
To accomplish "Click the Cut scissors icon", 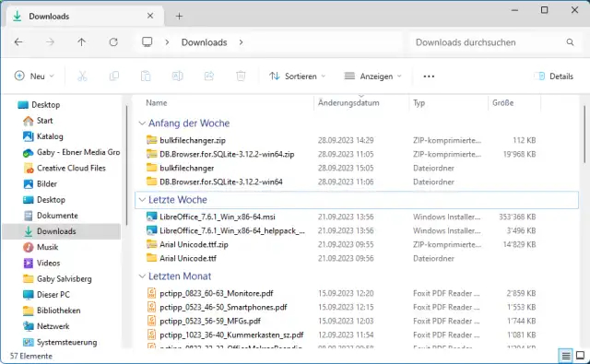I will coord(82,76).
